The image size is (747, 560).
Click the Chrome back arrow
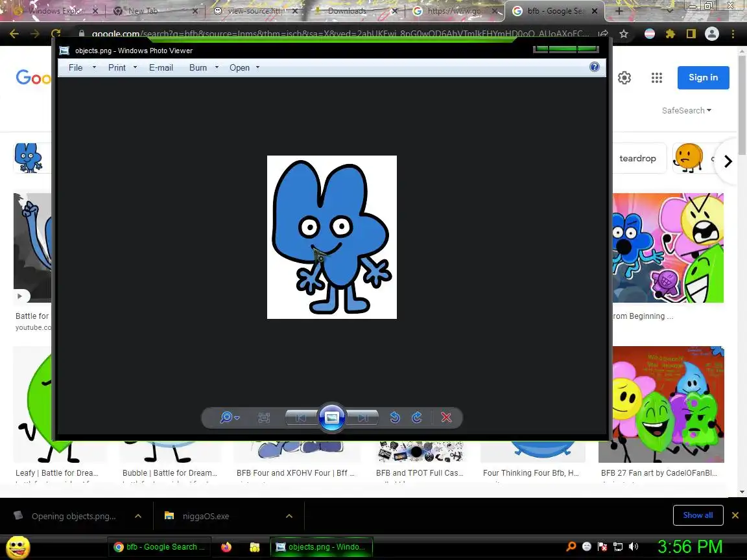click(x=14, y=34)
